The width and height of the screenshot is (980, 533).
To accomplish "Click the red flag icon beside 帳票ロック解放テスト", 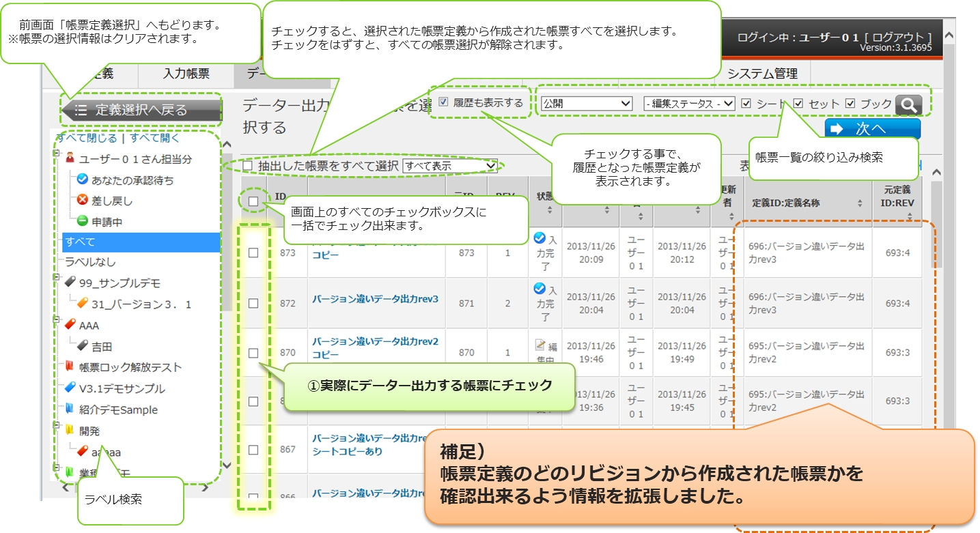I will [x=70, y=366].
